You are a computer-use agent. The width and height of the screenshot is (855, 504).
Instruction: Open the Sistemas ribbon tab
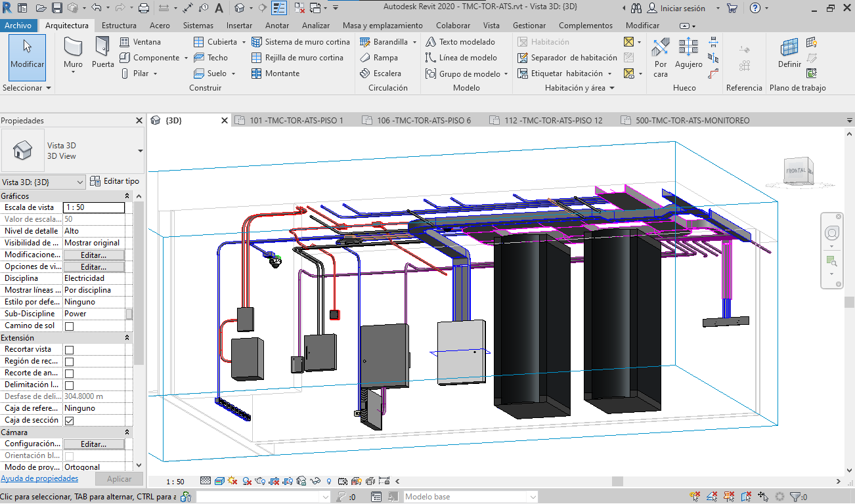pyautogui.click(x=198, y=26)
